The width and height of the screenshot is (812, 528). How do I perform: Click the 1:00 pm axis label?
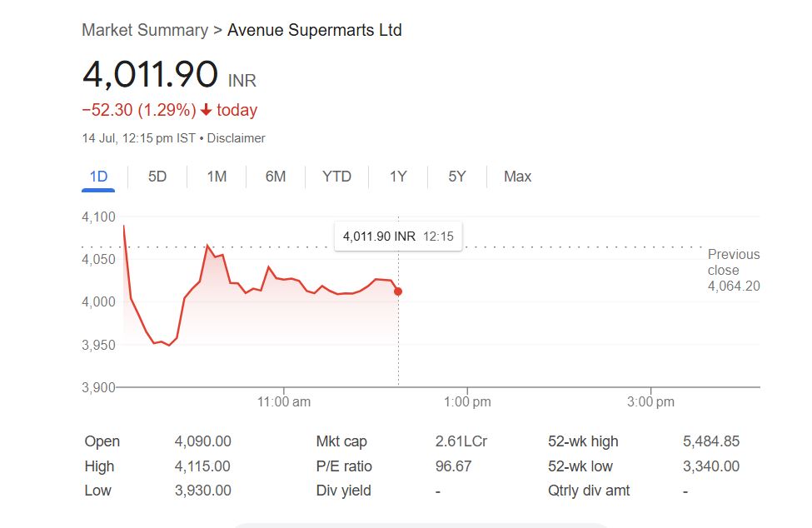467,401
